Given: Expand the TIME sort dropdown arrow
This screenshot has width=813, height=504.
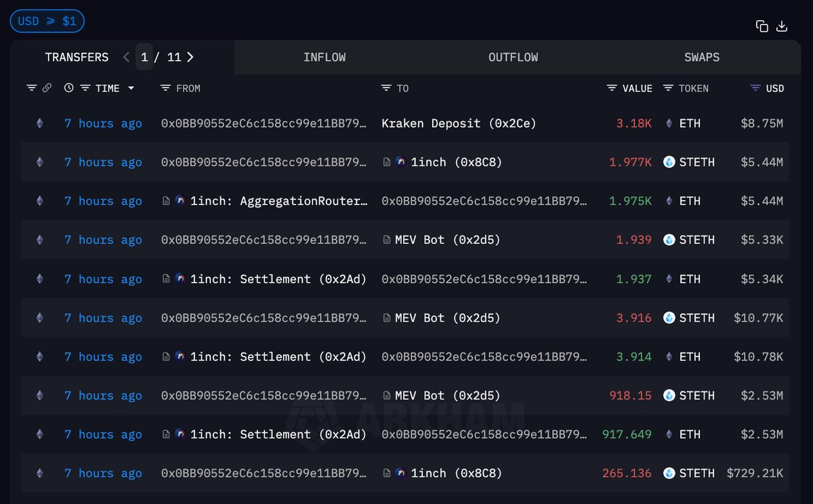Looking at the screenshot, I should [x=131, y=88].
